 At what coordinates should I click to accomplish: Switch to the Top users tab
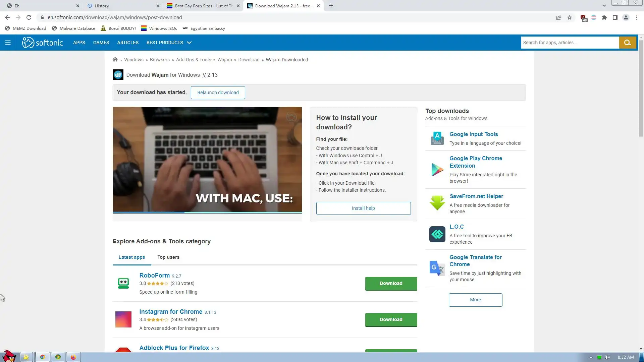coord(168,257)
